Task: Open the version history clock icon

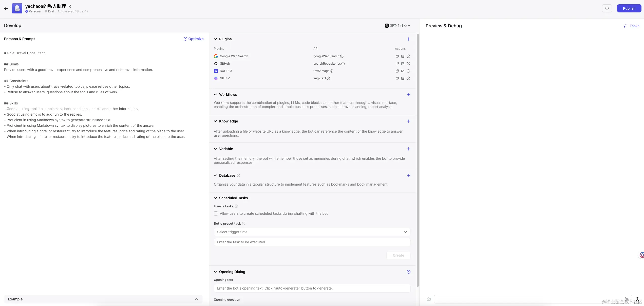Action: tap(607, 8)
